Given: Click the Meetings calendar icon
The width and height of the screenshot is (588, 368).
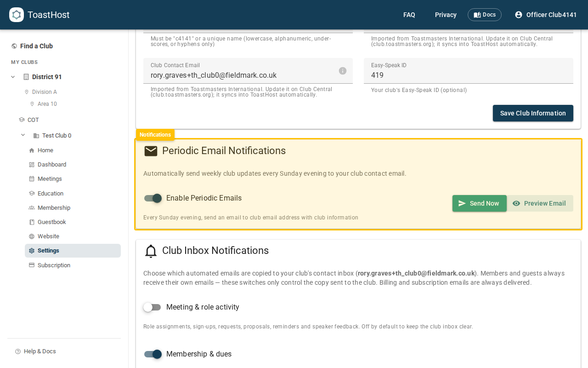Looking at the screenshot, I should point(32,179).
